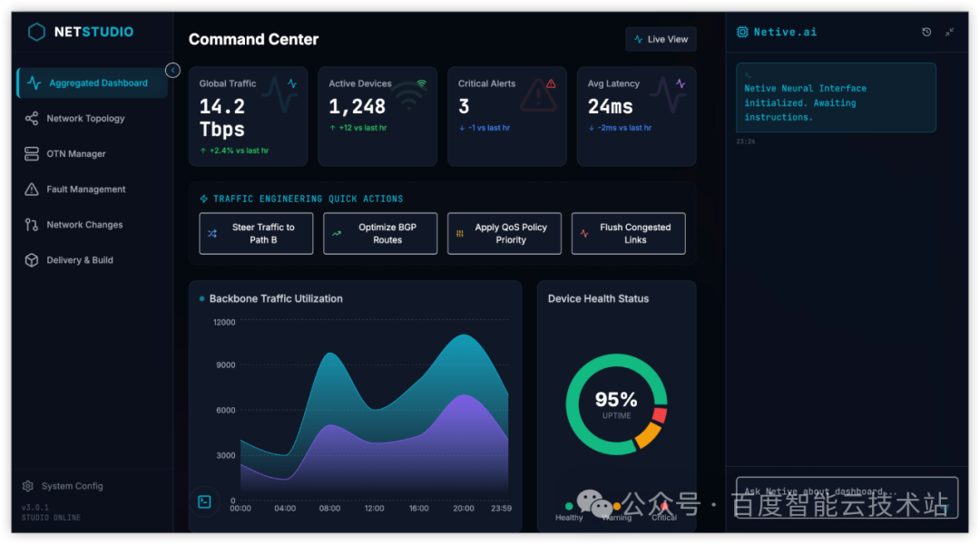The width and height of the screenshot is (980, 544).
Task: Click the Critical Alerts warning icon
Action: (x=552, y=83)
